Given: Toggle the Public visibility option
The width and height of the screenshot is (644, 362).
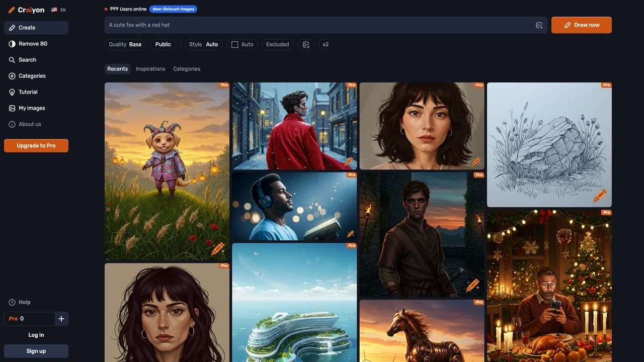Looking at the screenshot, I should pyautogui.click(x=163, y=45).
